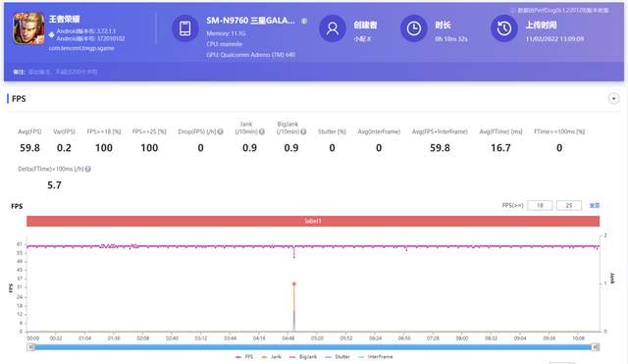The width and height of the screenshot is (628, 364).
Task: Click the phone device icon
Action: pos(185,28)
